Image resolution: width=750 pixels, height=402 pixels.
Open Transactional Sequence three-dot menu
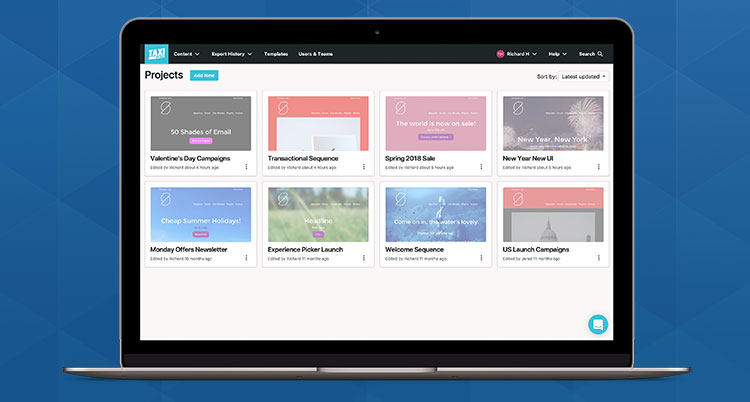(364, 167)
